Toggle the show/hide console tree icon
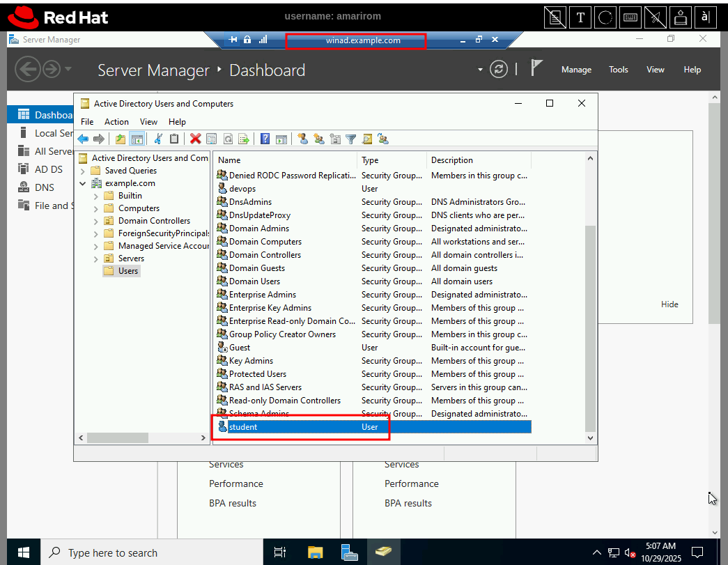728x565 pixels. tap(137, 139)
